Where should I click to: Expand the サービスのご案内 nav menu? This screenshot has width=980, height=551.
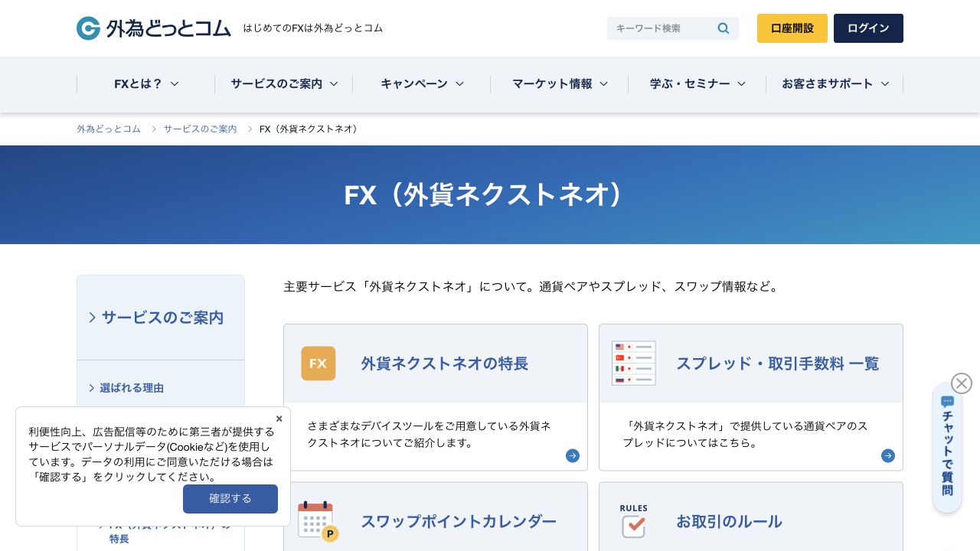click(284, 84)
